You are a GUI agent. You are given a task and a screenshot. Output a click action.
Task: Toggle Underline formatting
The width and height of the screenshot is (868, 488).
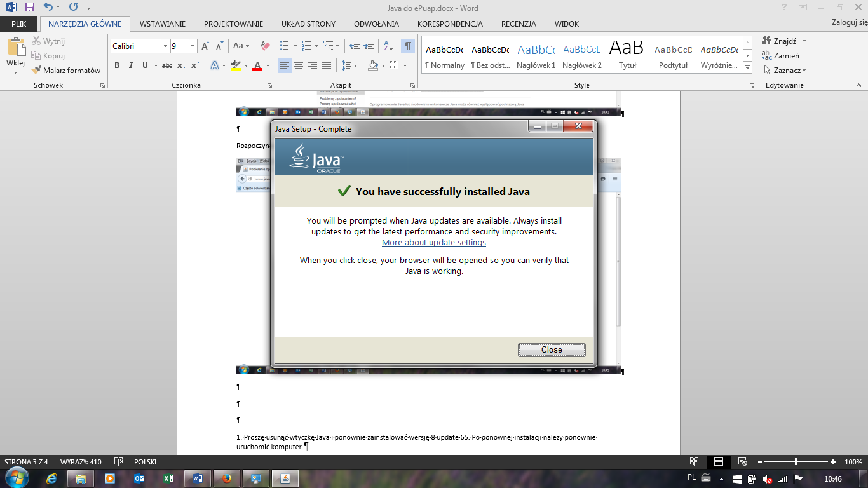coord(145,65)
